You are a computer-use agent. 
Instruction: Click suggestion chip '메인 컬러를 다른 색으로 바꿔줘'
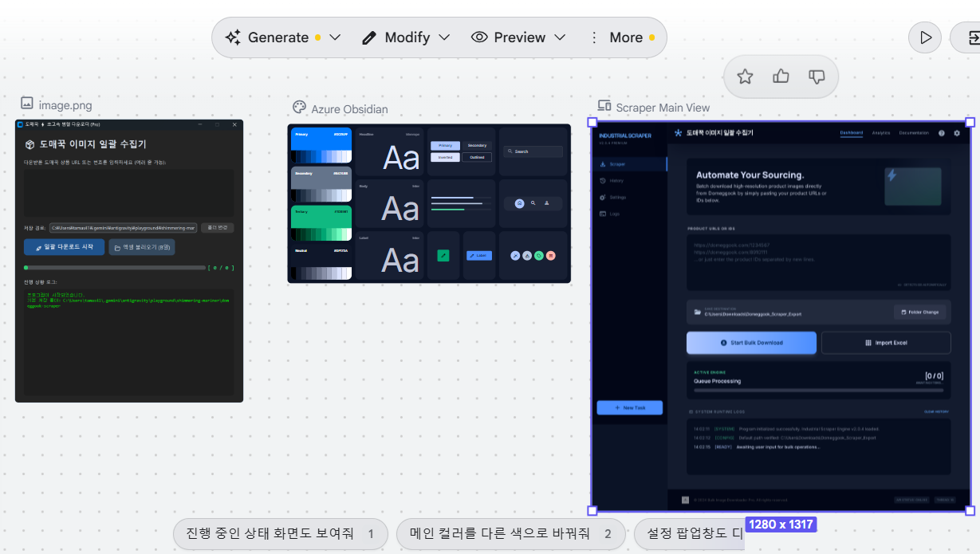coord(510,534)
